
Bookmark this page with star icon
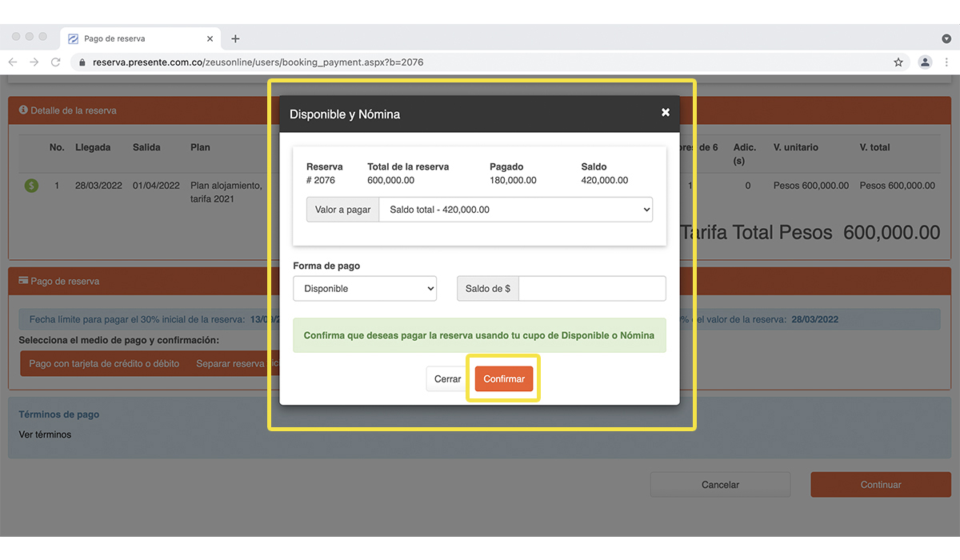[898, 62]
